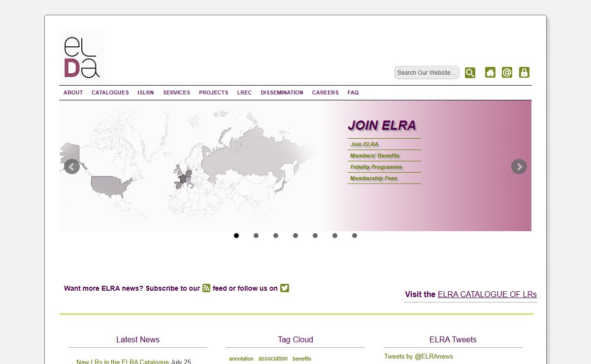Click the ELDA logo
The image size is (591, 364).
82,57
